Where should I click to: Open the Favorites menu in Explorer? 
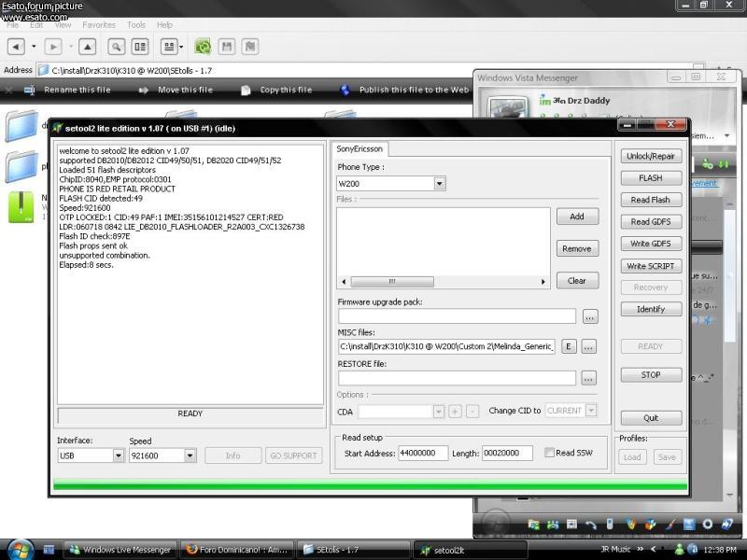click(99, 25)
